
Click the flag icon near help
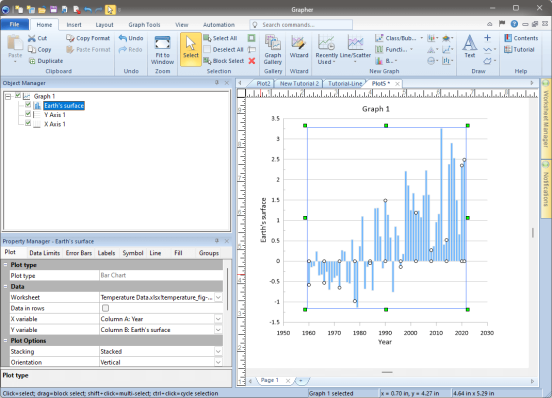pos(502,24)
